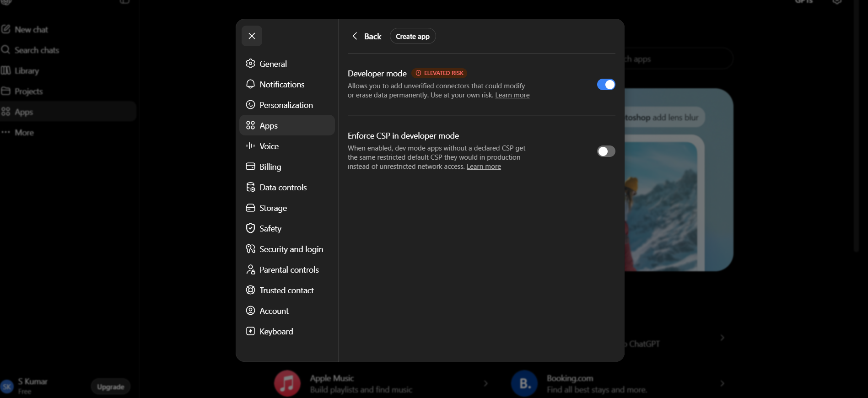The image size is (868, 398).
Task: Turn off the Developer mode toggle
Action: [606, 85]
